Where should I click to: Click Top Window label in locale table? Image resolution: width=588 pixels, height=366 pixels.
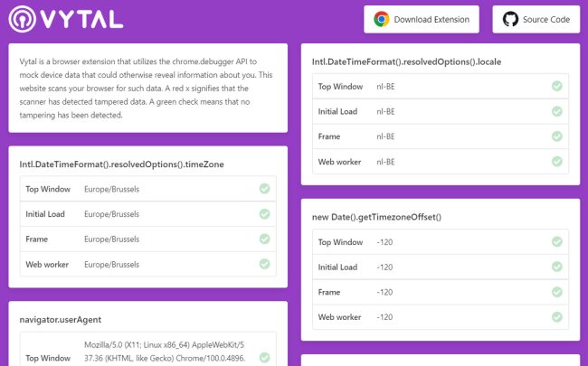tap(340, 87)
